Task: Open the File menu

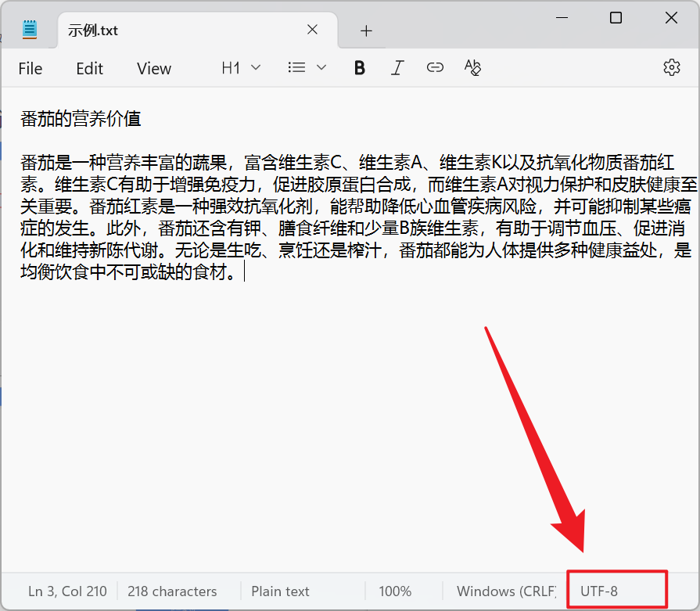Action: point(30,69)
